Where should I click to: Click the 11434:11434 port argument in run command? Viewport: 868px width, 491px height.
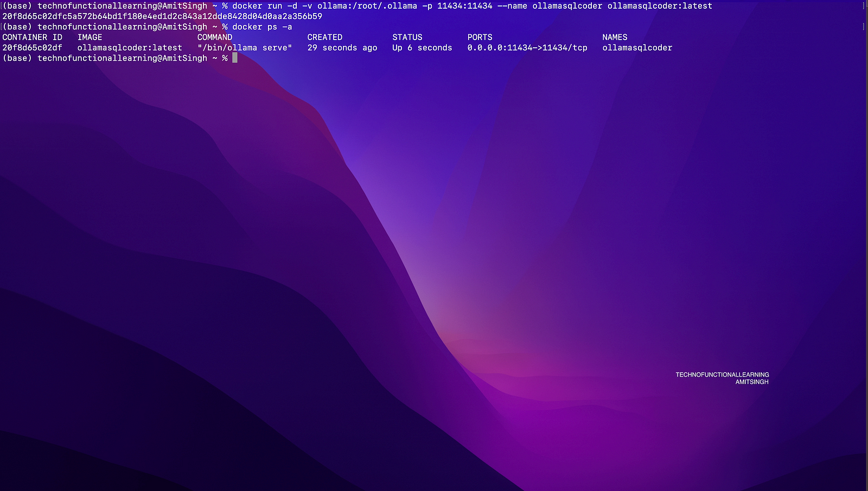(x=465, y=6)
